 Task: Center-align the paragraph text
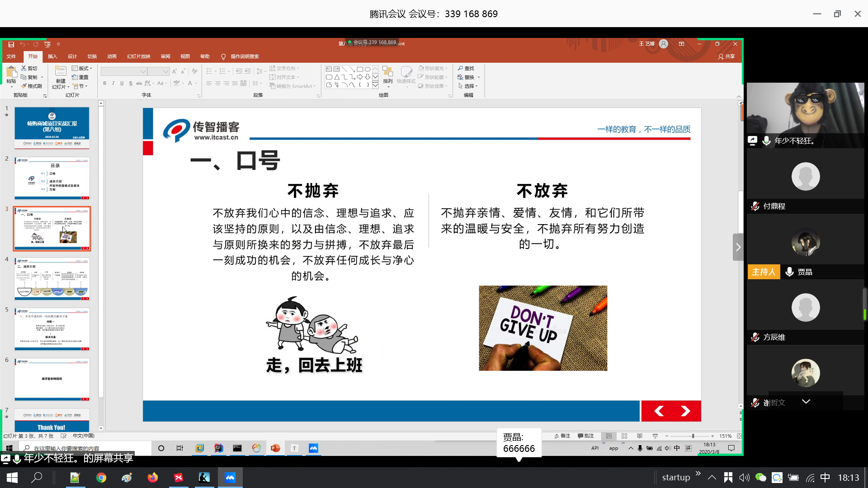(217, 84)
